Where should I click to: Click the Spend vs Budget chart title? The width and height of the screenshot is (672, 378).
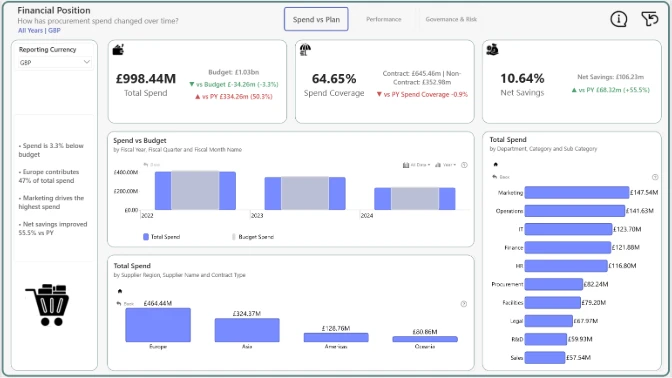140,140
